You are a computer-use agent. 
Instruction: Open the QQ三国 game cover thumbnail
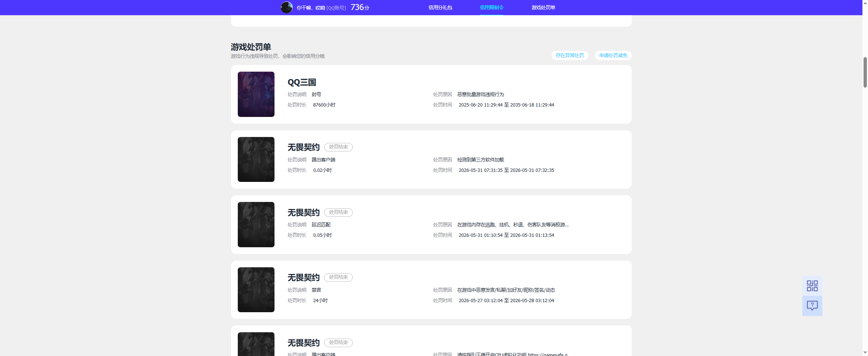tap(256, 94)
